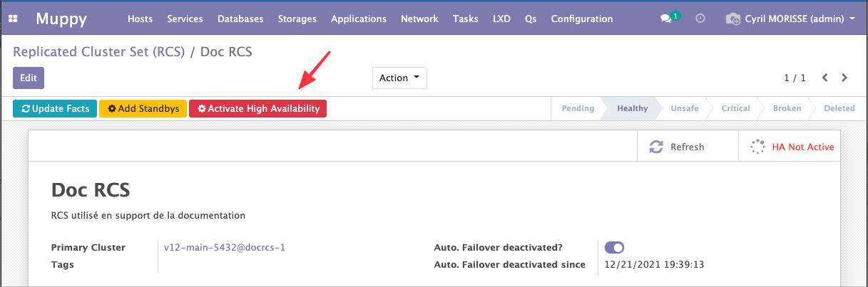Open Cyril MORISSE user menu

click(790, 19)
